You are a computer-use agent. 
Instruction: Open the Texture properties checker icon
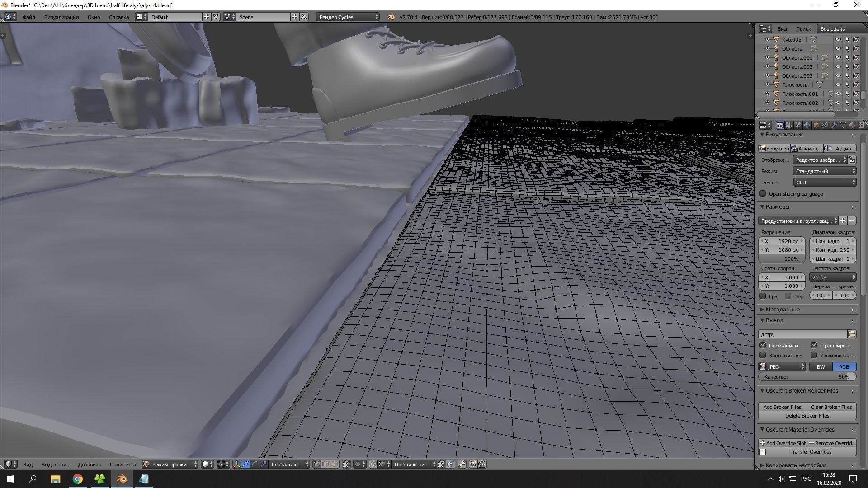tap(861, 125)
